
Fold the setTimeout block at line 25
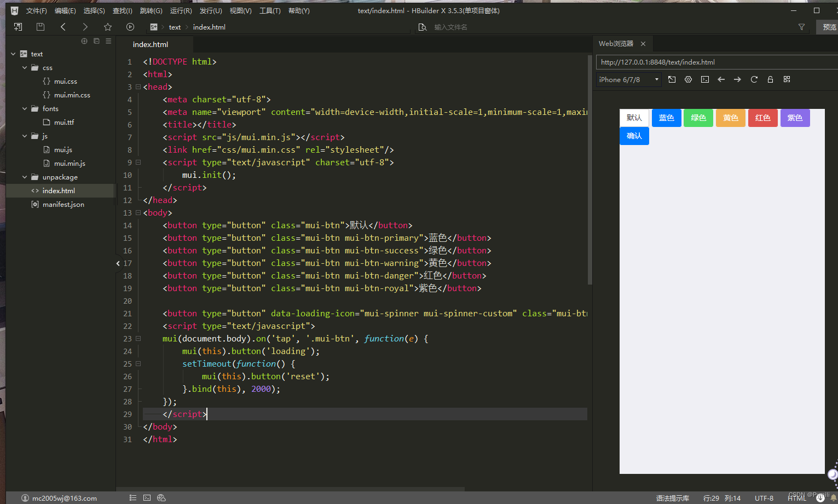pos(138,364)
